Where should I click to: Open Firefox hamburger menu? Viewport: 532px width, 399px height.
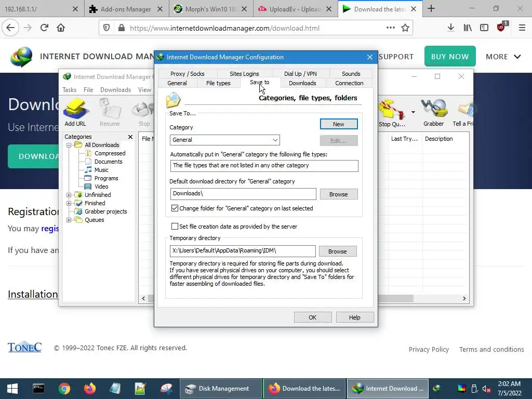coord(522,28)
